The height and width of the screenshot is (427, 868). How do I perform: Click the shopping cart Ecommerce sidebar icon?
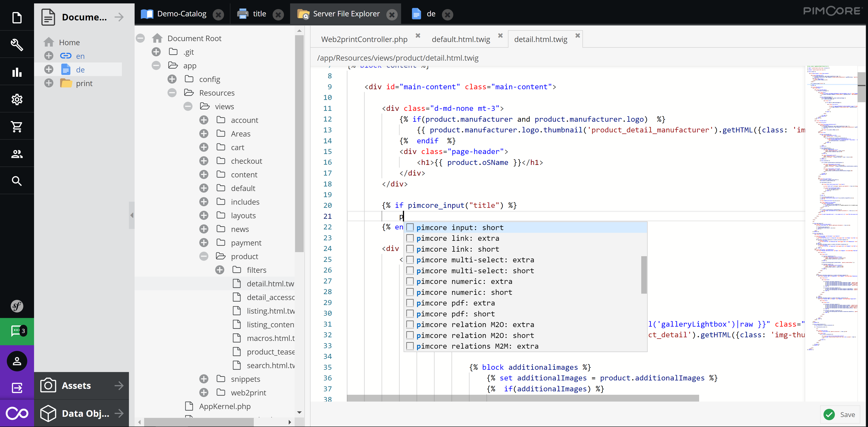17,127
